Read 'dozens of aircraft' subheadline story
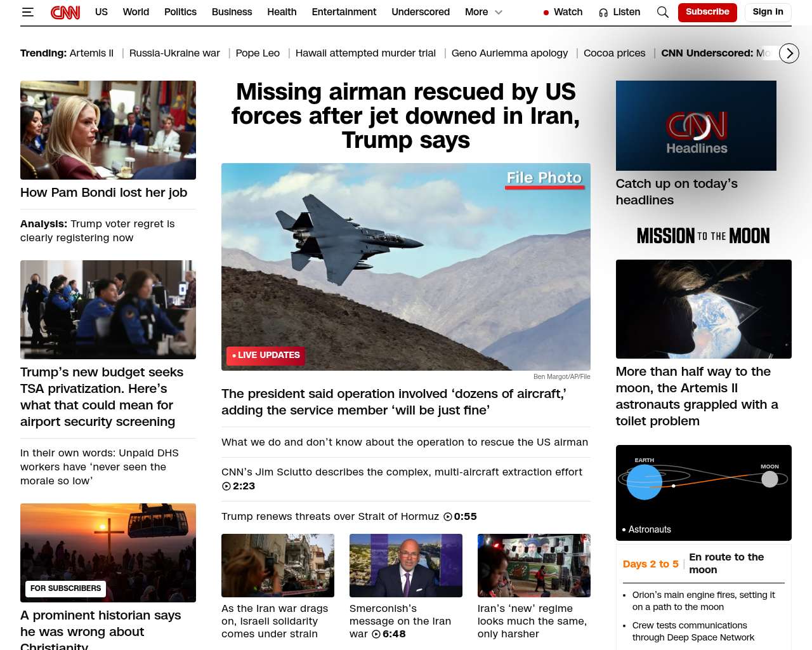Viewport: 812px width, 650px height. (394, 402)
